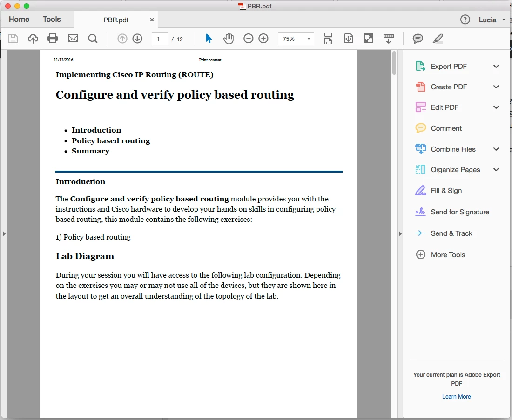Select the Highlight text pen icon

click(x=438, y=39)
